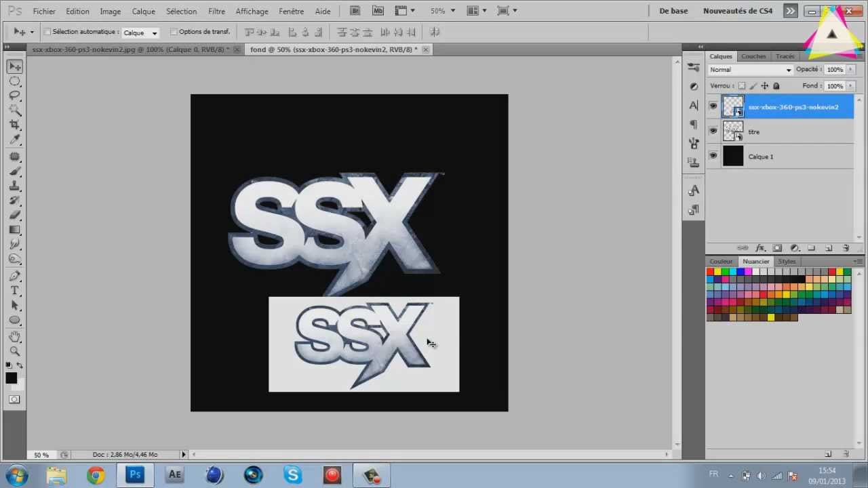Viewport: 868px width, 488px height.
Task: Select the Zoom magnifier tool
Action: (x=15, y=351)
